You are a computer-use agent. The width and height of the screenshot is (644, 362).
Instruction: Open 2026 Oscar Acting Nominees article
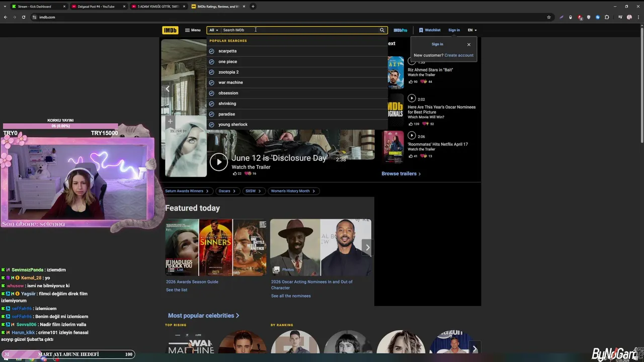coord(312,285)
